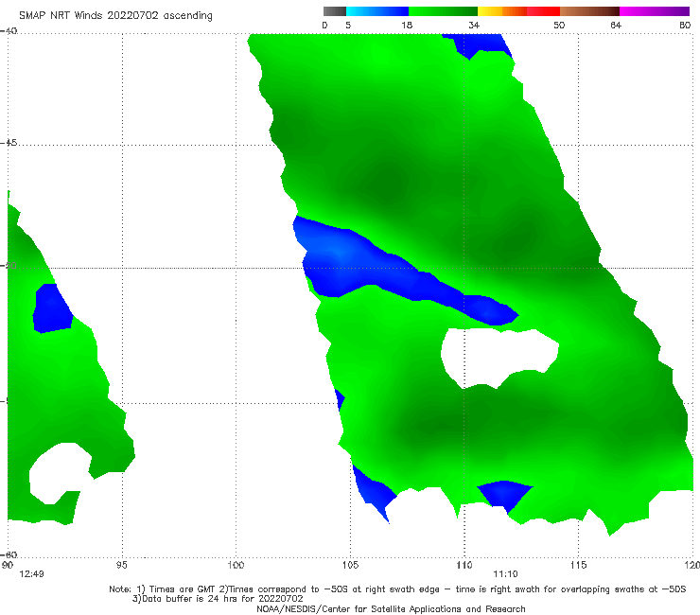Viewport: 700px width, 615px height.
Task: Click the note line starting 'Note: 1) Times are GMT'
Action: pyautogui.click(x=397, y=589)
